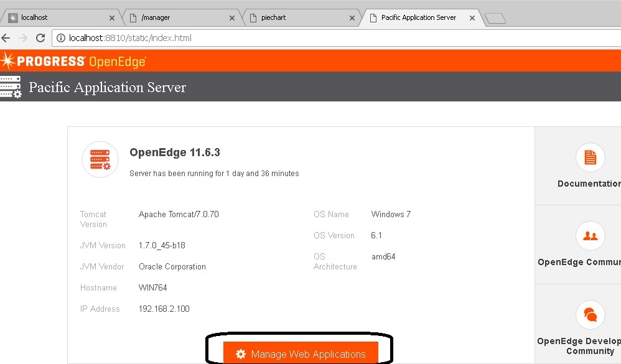
Task: Click the OpenEdge Developer Community link text
Action: click(579, 346)
